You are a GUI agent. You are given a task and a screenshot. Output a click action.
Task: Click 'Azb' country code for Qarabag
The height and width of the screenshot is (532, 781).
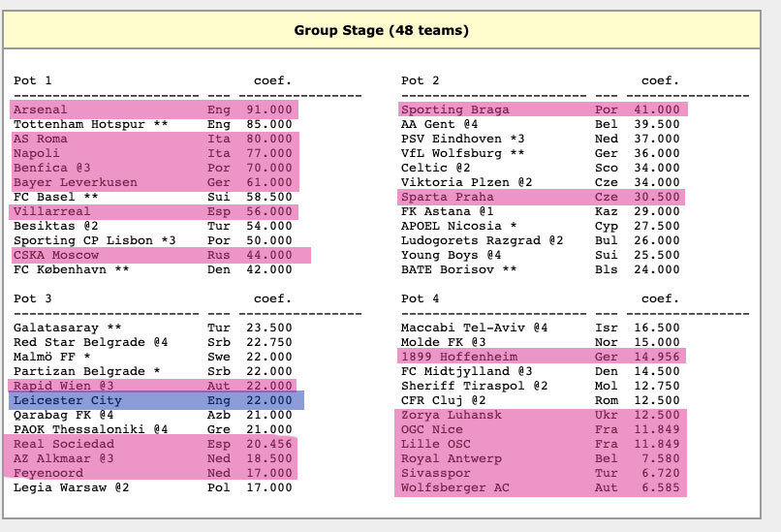[x=219, y=415]
